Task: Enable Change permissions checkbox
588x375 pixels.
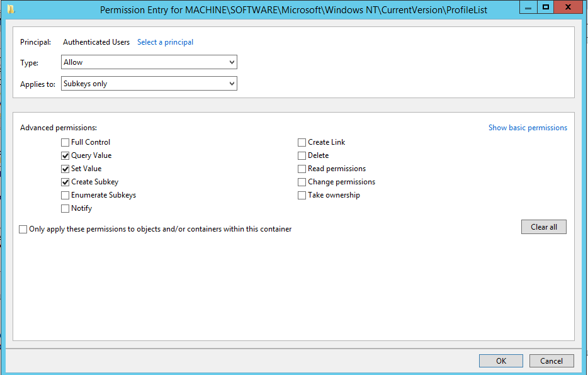Action: point(302,182)
